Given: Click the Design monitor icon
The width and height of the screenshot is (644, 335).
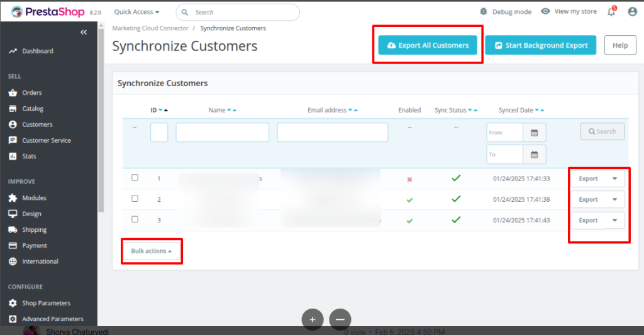Looking at the screenshot, I should coord(13,214).
